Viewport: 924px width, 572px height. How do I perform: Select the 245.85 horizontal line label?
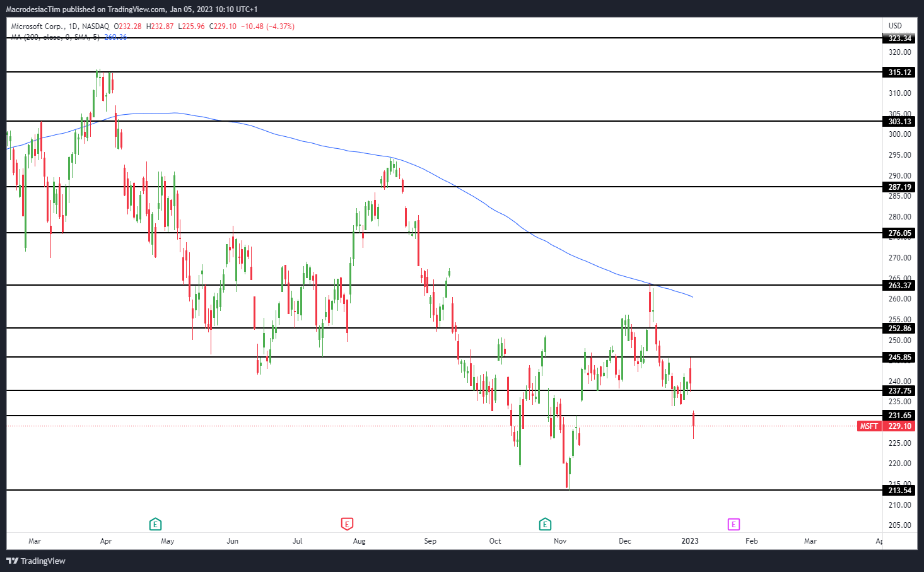click(899, 358)
